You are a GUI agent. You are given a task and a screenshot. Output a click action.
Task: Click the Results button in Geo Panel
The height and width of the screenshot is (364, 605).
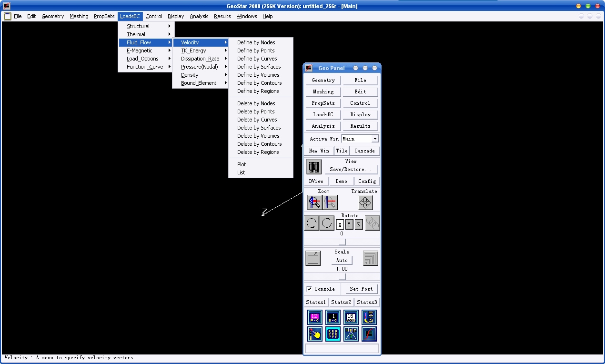[x=361, y=126]
